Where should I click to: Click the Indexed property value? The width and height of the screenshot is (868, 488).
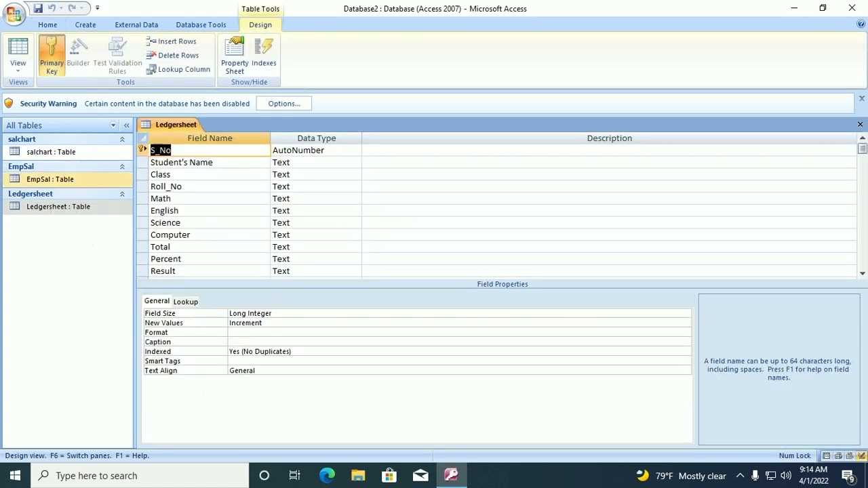click(x=459, y=351)
